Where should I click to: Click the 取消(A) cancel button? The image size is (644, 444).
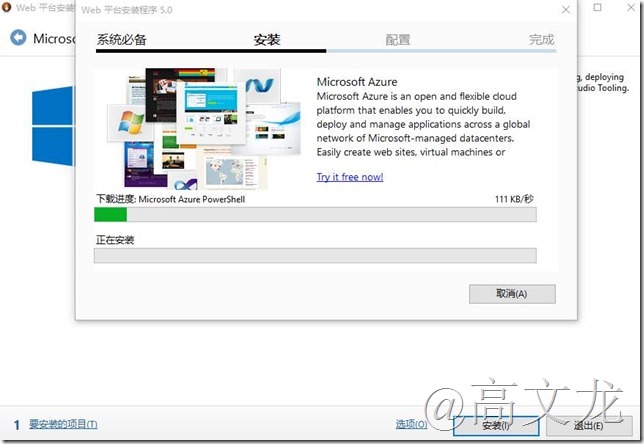[x=512, y=294]
